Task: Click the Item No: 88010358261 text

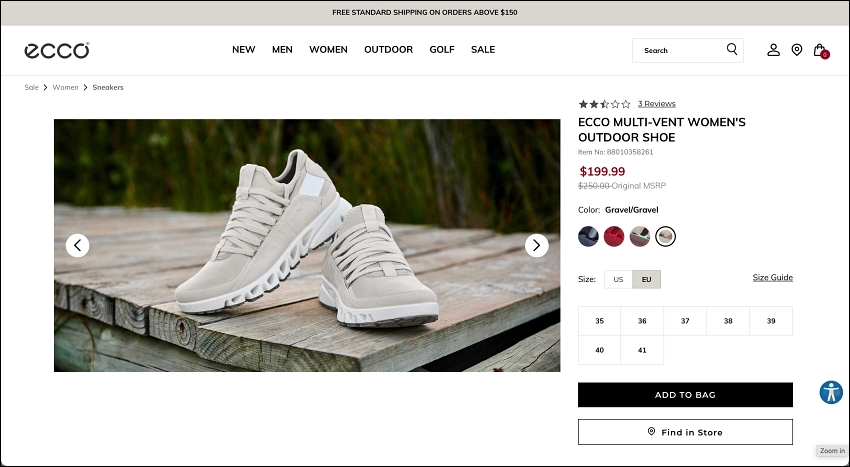Action: [615, 152]
